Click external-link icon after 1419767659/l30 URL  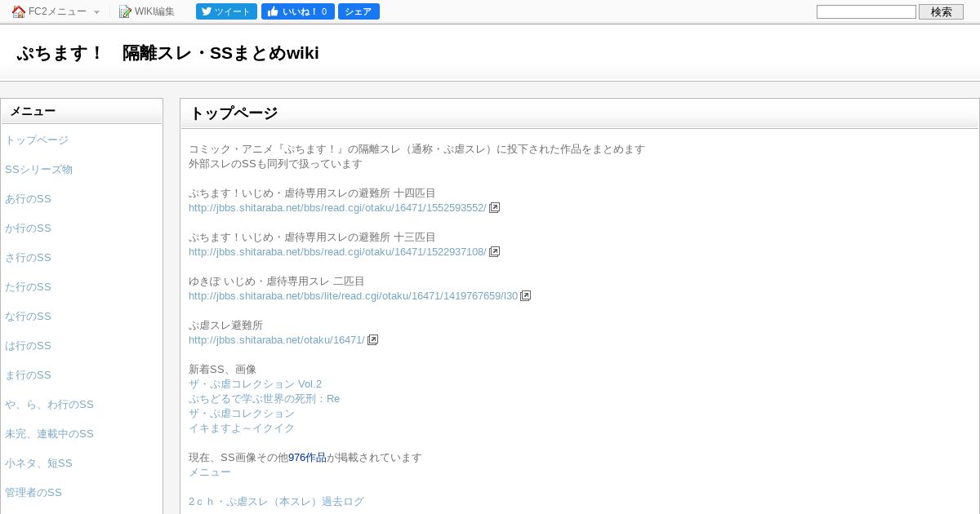(525, 296)
